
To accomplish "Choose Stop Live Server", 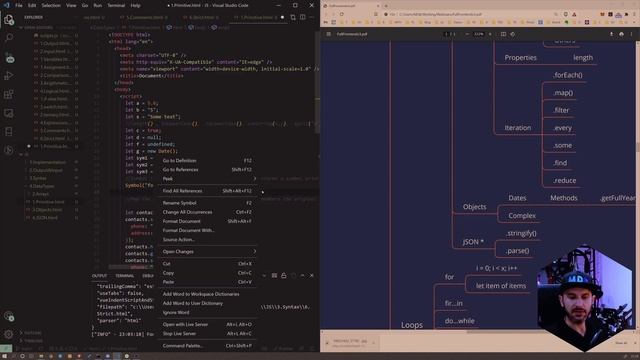I will pos(207,333).
